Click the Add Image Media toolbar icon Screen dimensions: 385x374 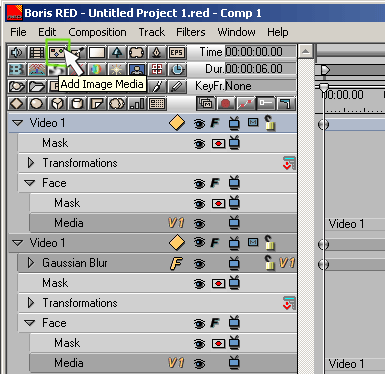click(57, 52)
